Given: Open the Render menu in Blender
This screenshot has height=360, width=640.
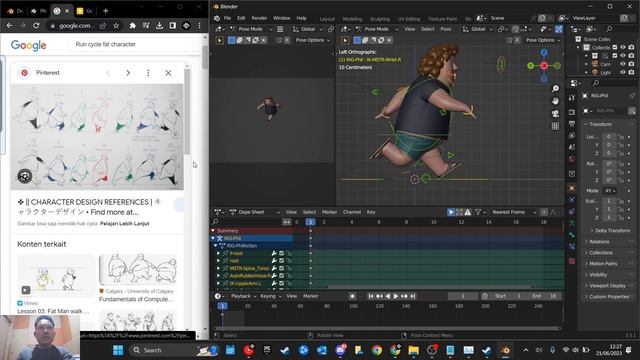Looking at the screenshot, I should pyautogui.click(x=259, y=18).
